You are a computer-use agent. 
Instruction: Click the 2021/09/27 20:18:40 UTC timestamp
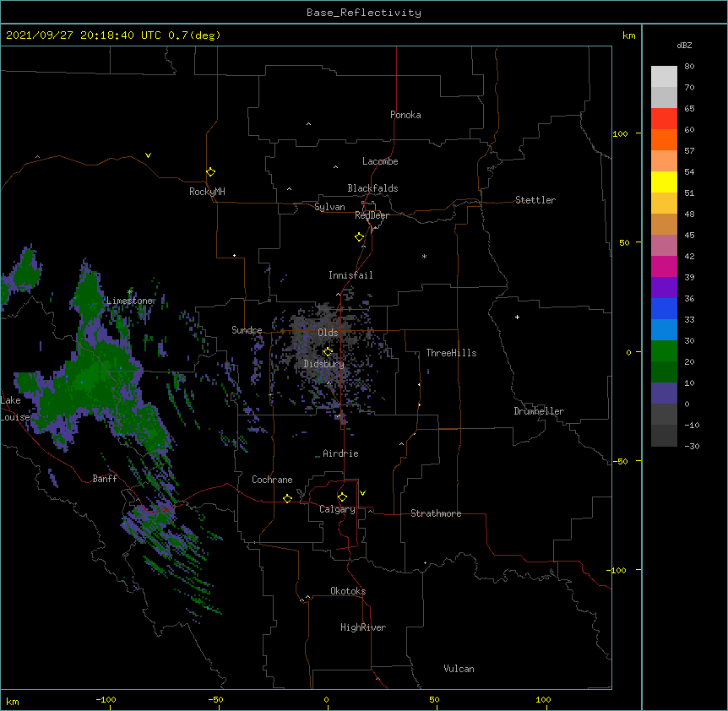[x=84, y=35]
